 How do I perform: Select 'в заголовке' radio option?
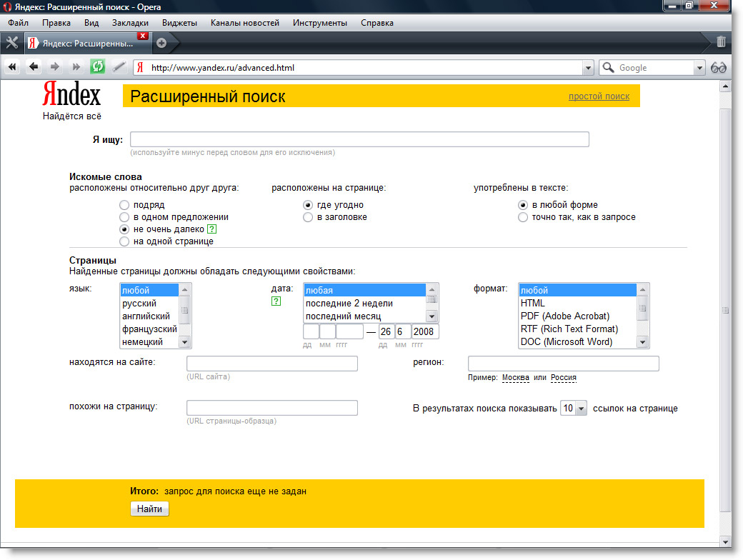tap(308, 217)
